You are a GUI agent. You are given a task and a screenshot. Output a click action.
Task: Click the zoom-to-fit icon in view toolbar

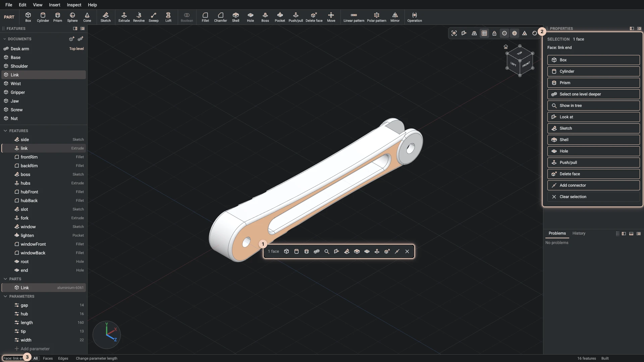coord(454,33)
